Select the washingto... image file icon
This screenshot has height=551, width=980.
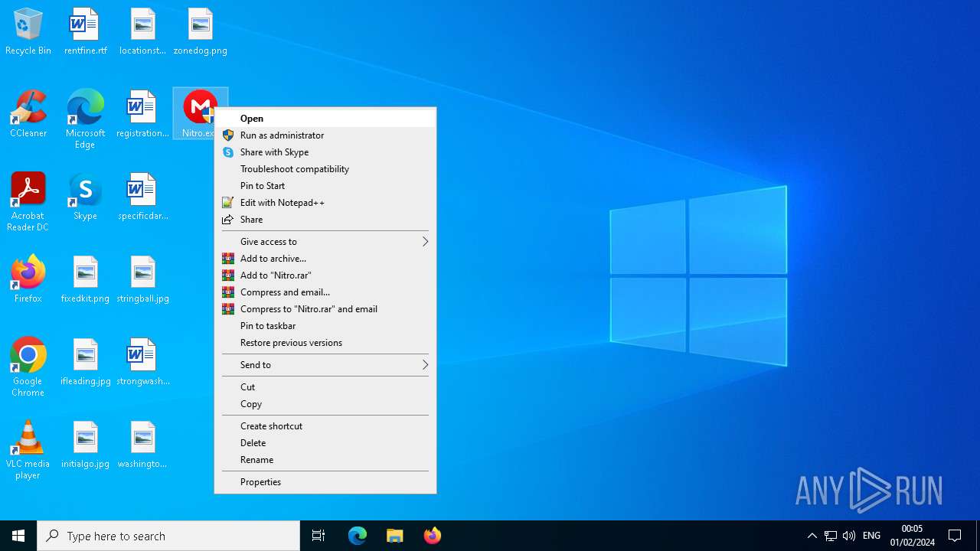tap(143, 445)
